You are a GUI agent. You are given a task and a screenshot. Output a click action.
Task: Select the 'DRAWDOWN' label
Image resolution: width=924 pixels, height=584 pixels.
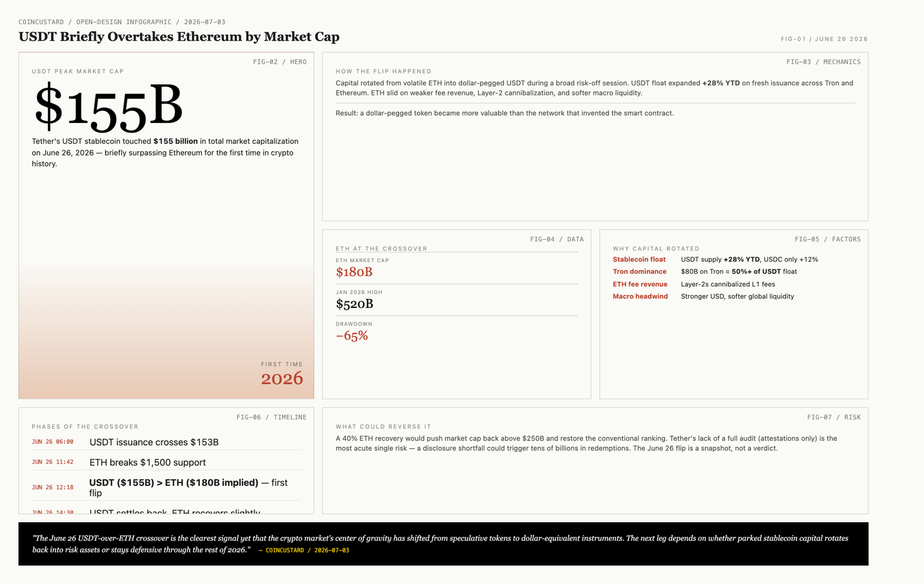coord(354,324)
